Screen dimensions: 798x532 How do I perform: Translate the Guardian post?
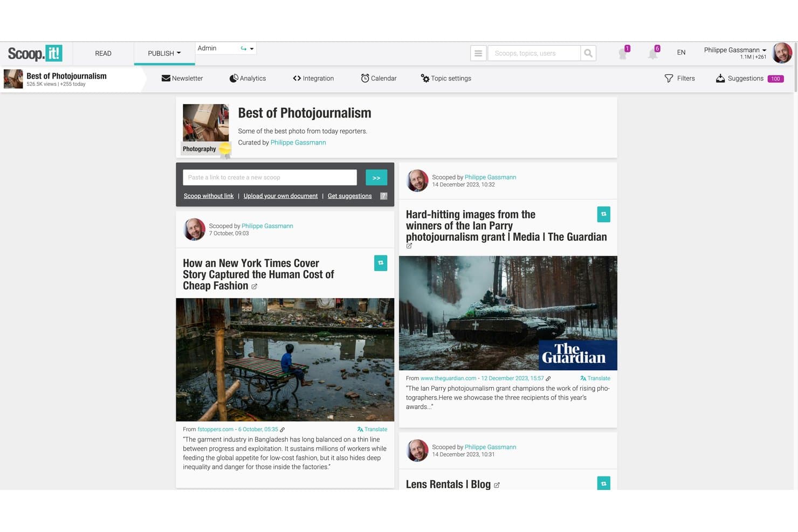point(595,378)
